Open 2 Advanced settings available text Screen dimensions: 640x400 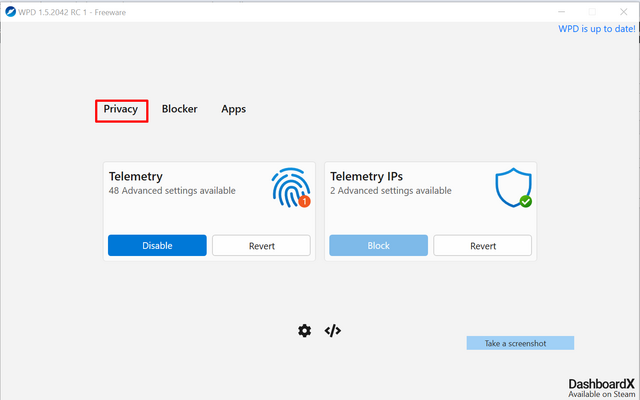click(391, 191)
